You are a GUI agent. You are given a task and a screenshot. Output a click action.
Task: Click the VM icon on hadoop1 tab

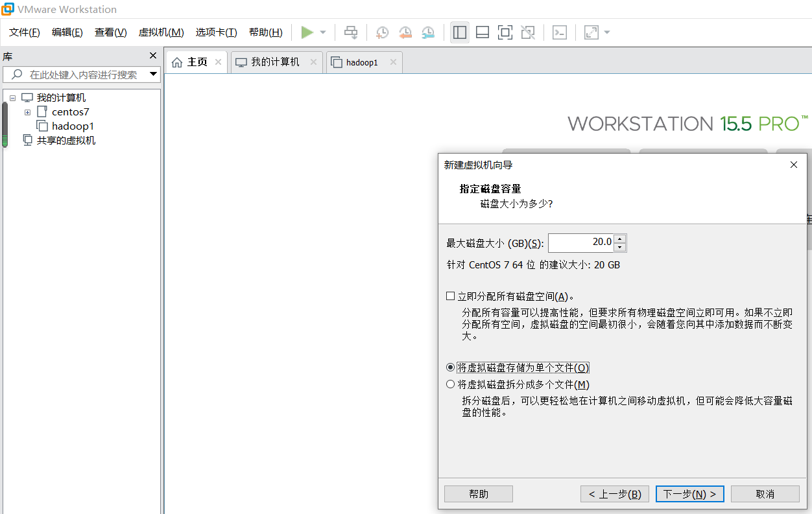pyautogui.click(x=337, y=62)
